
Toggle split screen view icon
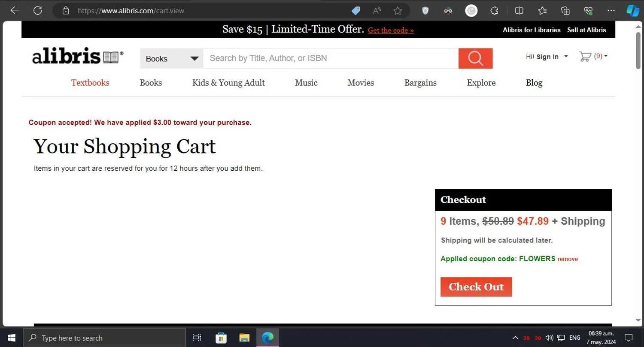519,11
